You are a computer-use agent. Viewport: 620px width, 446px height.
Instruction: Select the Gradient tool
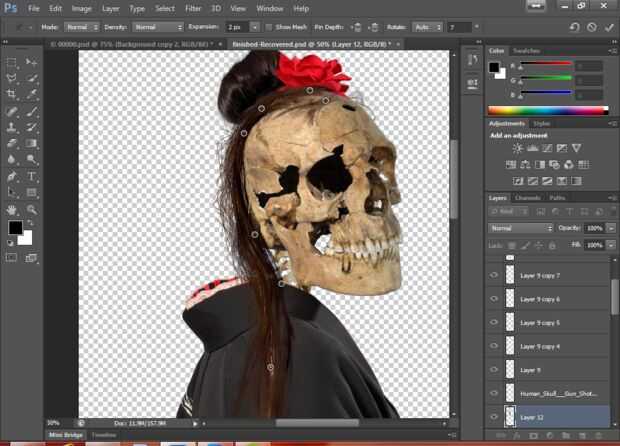point(31,143)
